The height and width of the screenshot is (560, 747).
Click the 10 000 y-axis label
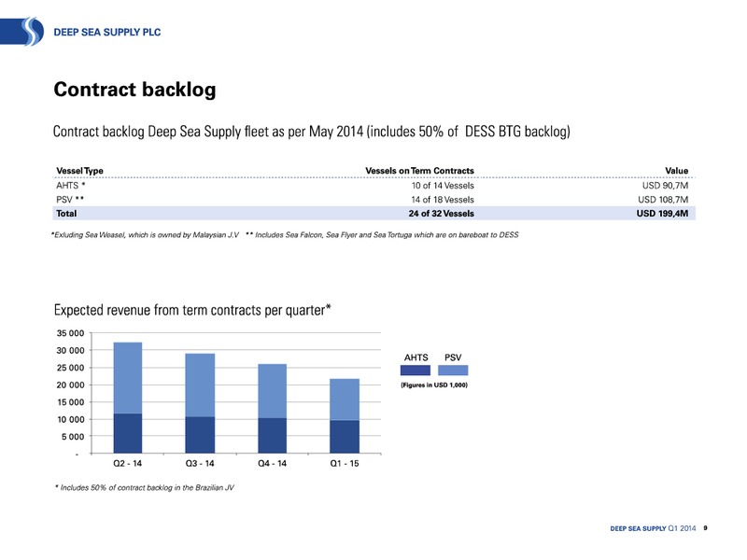[71, 419]
